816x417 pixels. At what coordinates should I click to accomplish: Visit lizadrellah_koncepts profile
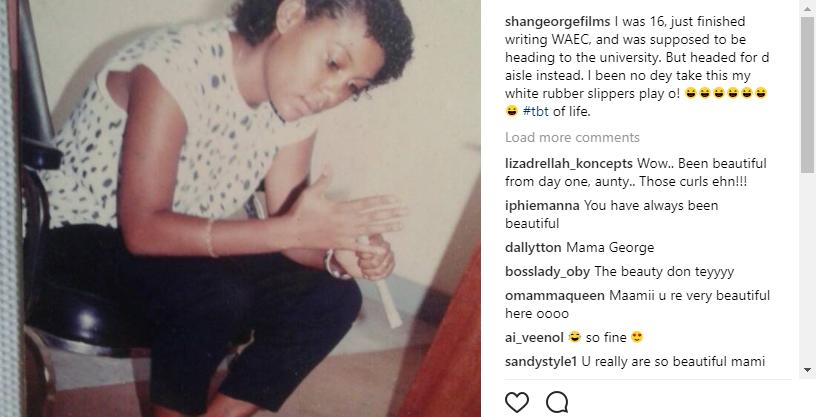click(569, 163)
